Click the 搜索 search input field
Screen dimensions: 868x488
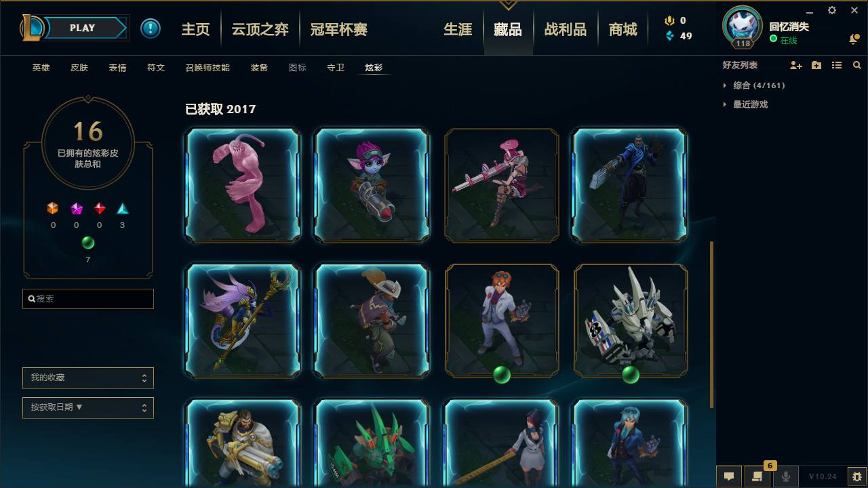[88, 299]
